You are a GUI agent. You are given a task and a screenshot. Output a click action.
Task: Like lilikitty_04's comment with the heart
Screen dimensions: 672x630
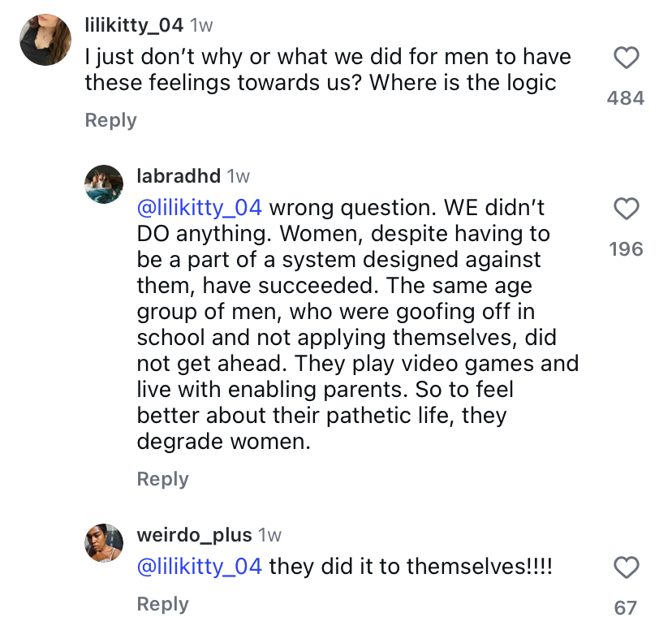625,58
